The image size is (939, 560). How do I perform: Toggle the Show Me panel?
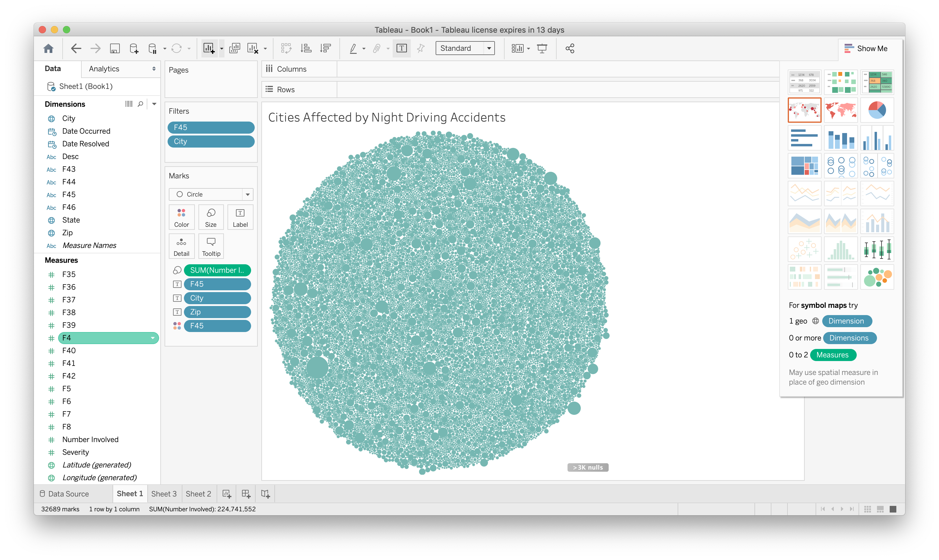pos(866,48)
